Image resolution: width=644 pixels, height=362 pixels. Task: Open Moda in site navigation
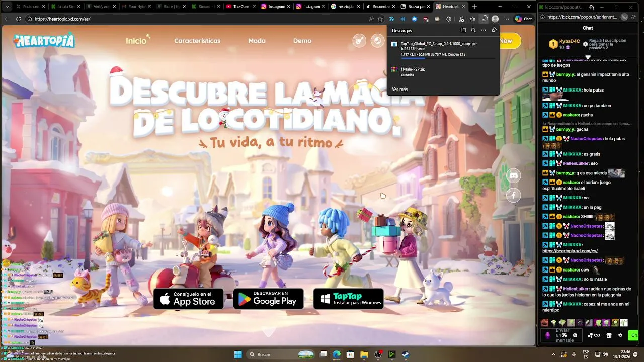pos(257,41)
